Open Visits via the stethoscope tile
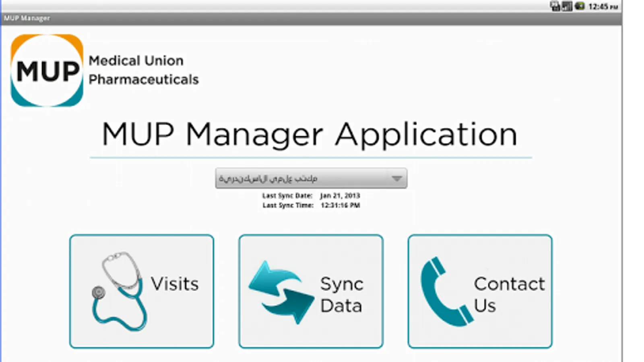The height and width of the screenshot is (362, 644). click(x=142, y=292)
